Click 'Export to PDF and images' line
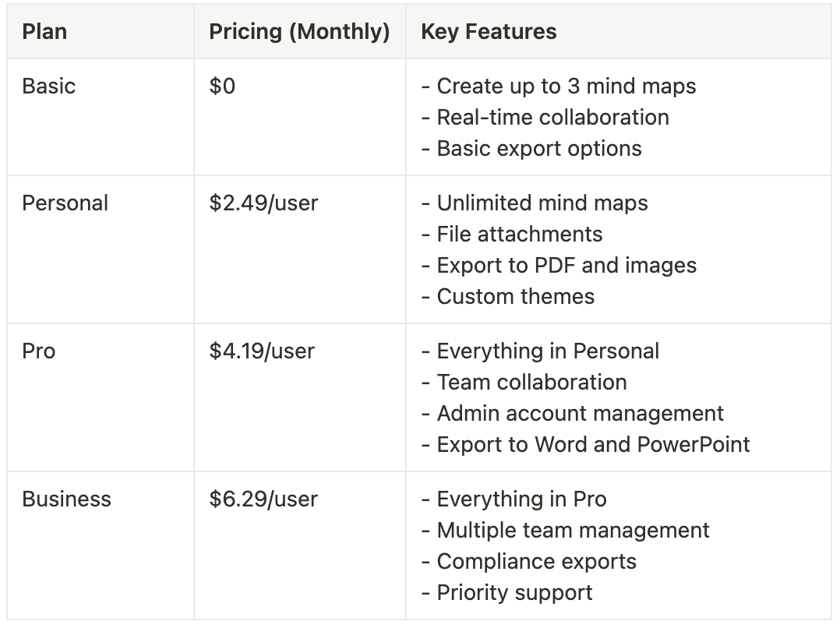Screen dimensions: 840x628 pos(559,265)
